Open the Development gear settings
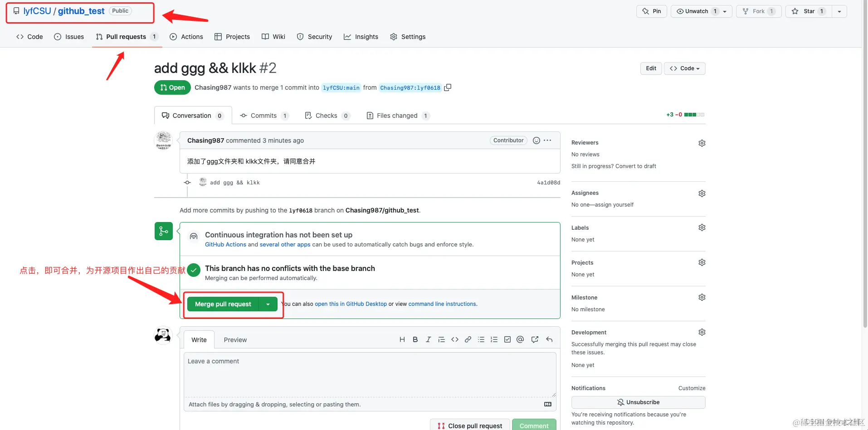The height and width of the screenshot is (430, 868). pos(702,332)
